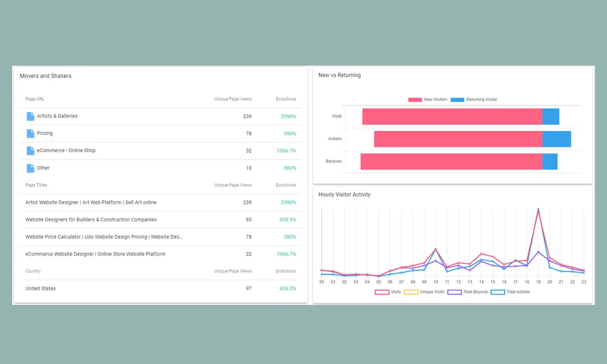The width and height of the screenshot is (607, 364).
Task: Click the Pricing page file icon
Action: coord(31,134)
